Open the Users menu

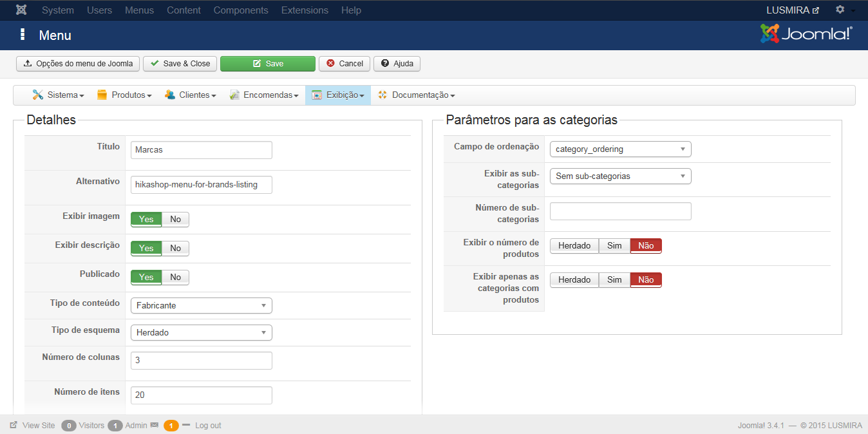point(100,10)
